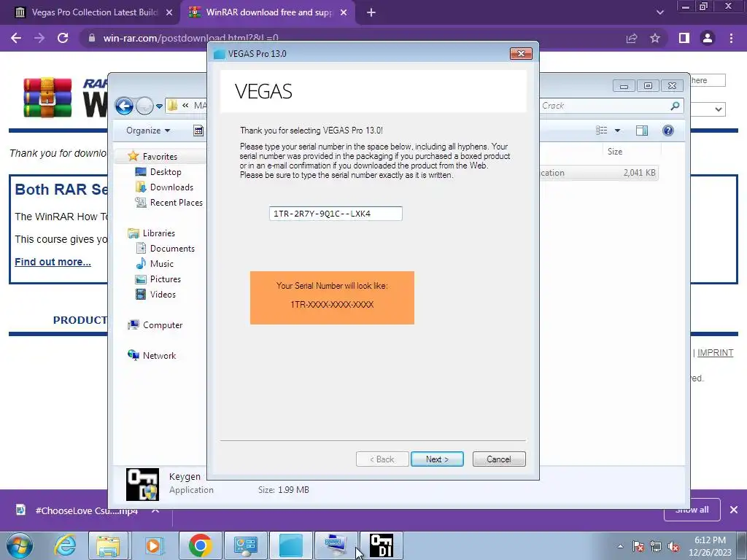Click the IMPRINT link on WinRAR page
This screenshot has height=560, width=747.
pos(715,353)
